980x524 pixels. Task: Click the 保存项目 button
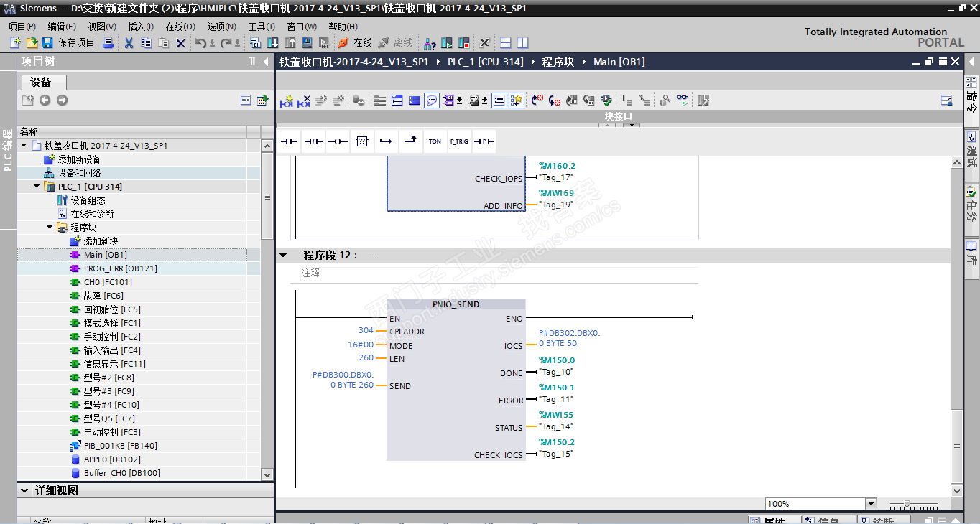[x=68, y=43]
